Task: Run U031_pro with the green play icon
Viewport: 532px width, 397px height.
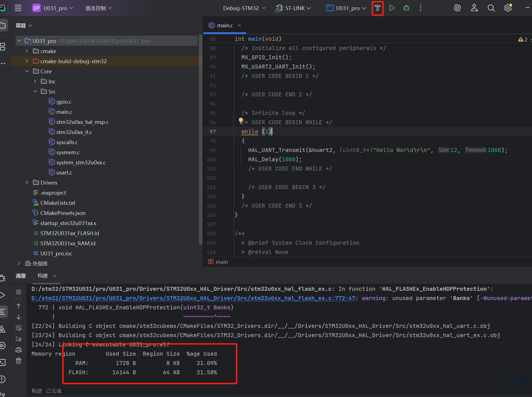Action: 392,8
